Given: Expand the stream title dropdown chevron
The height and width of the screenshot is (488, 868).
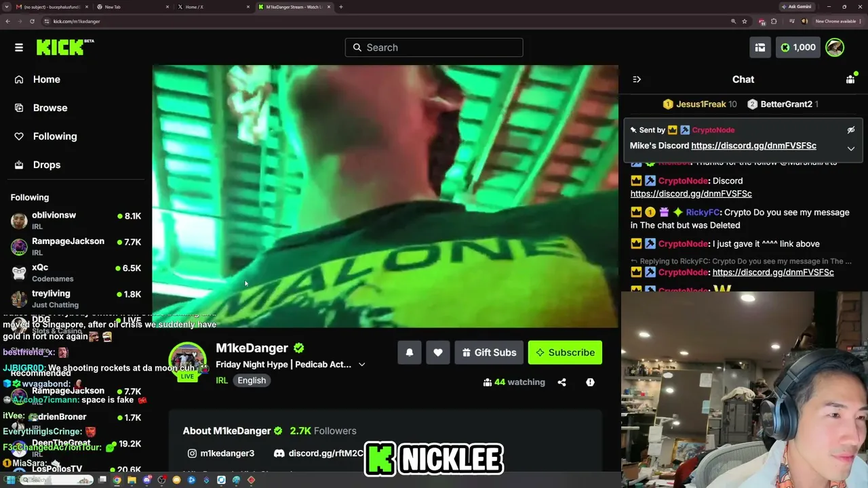Looking at the screenshot, I should click(x=361, y=365).
